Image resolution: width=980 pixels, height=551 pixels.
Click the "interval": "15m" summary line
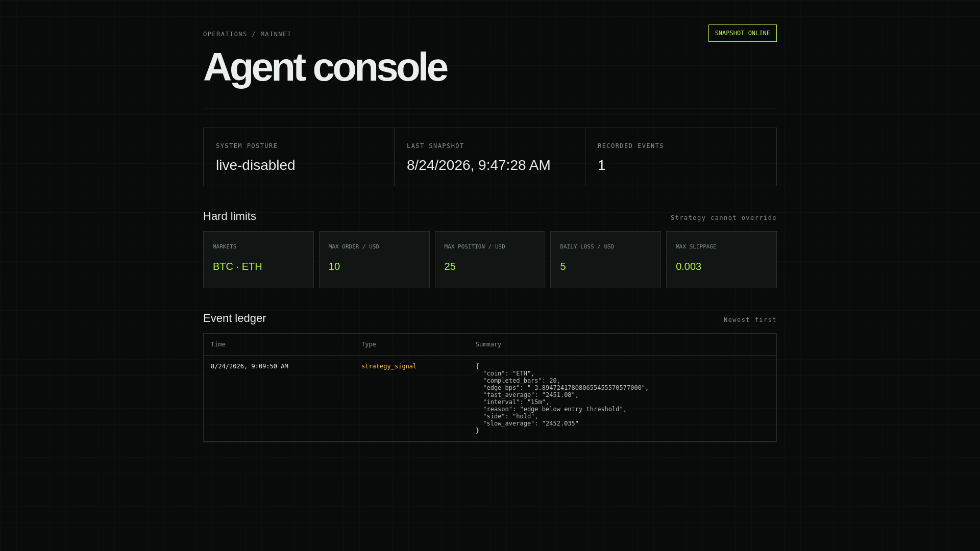point(516,402)
